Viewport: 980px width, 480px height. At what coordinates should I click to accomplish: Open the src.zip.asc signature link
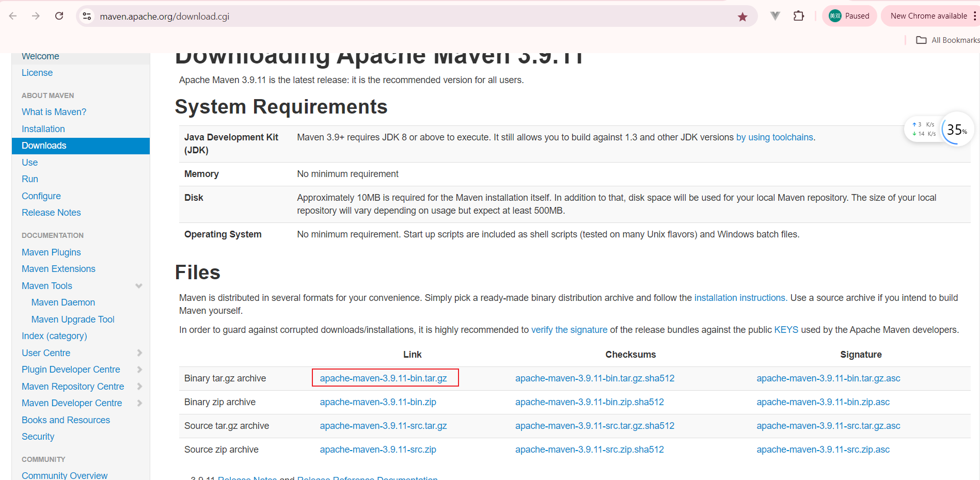pyautogui.click(x=823, y=450)
